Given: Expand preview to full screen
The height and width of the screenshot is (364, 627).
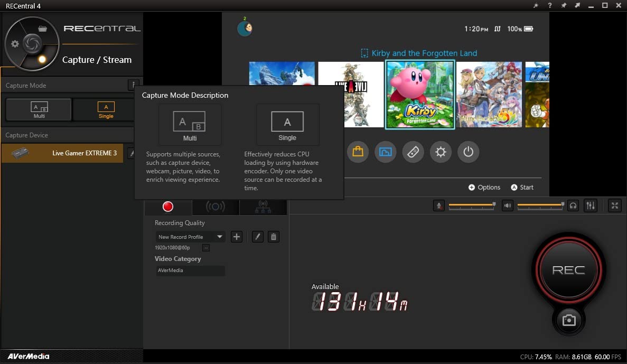Looking at the screenshot, I should click(615, 206).
